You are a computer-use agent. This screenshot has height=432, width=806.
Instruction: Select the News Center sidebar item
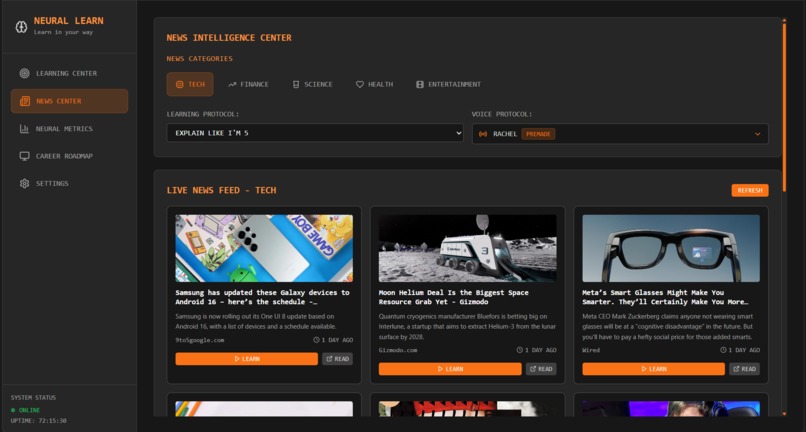pos(69,101)
